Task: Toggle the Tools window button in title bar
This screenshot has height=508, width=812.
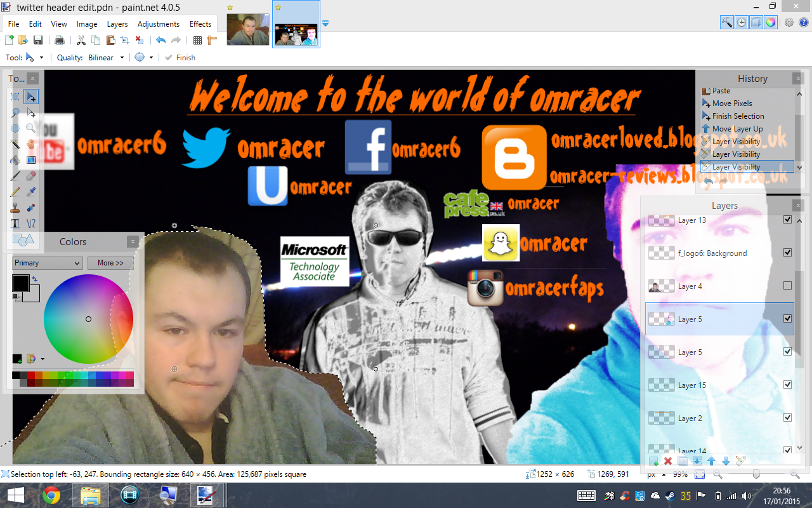Action: pos(727,22)
